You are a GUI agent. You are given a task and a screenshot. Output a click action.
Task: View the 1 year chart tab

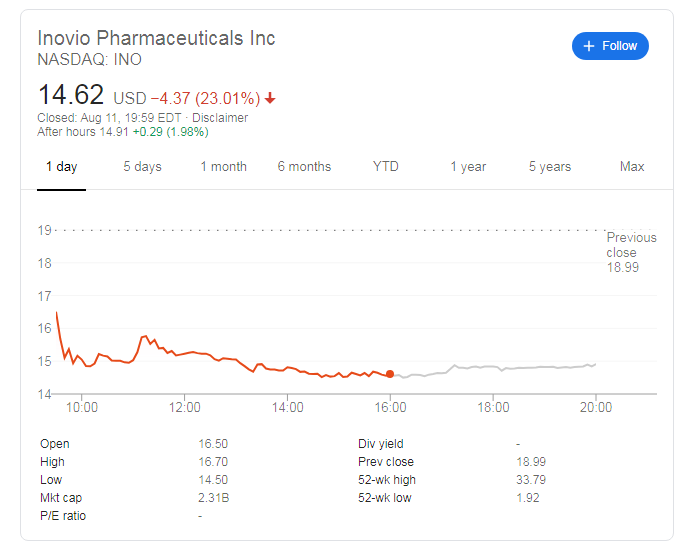(468, 167)
